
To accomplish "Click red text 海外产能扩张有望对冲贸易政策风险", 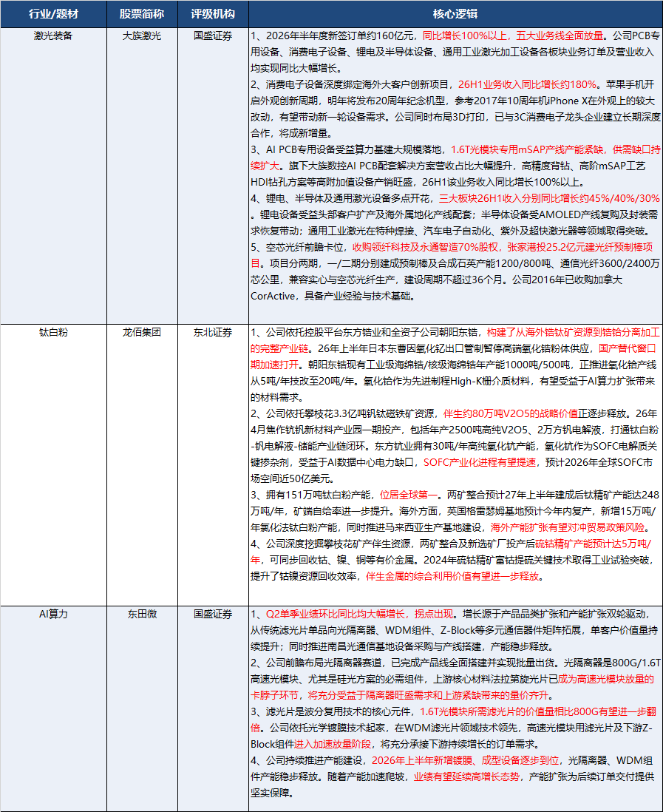I will tap(568, 528).
